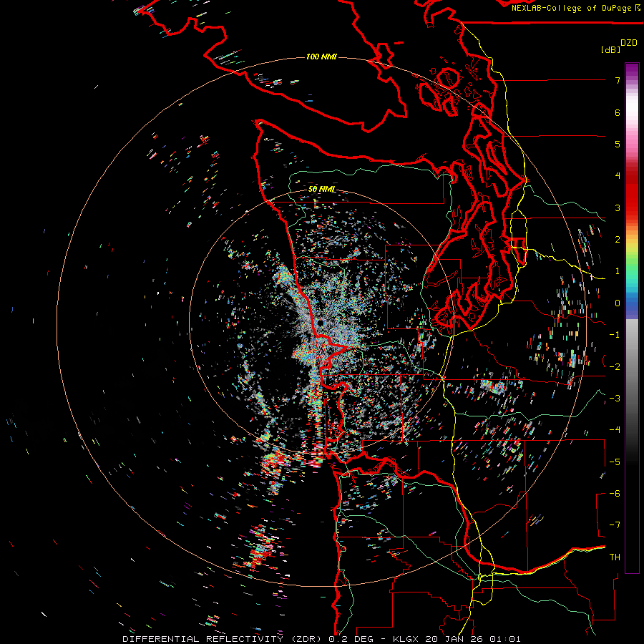The width and height of the screenshot is (644, 644).
Task: Click the DIFFERENTIAL REFLECTIVITY (ZDR) title text
Action: pos(223,639)
